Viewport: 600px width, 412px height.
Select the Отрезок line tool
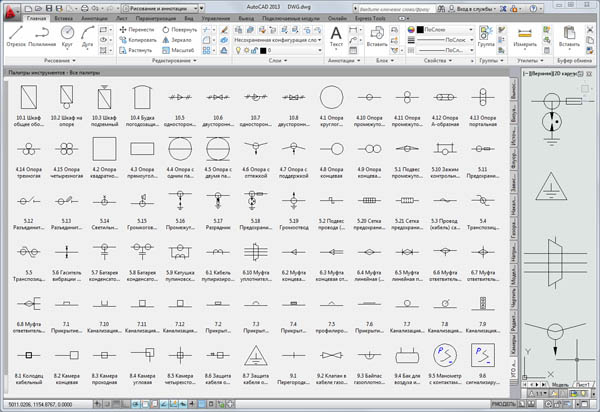coord(16,36)
